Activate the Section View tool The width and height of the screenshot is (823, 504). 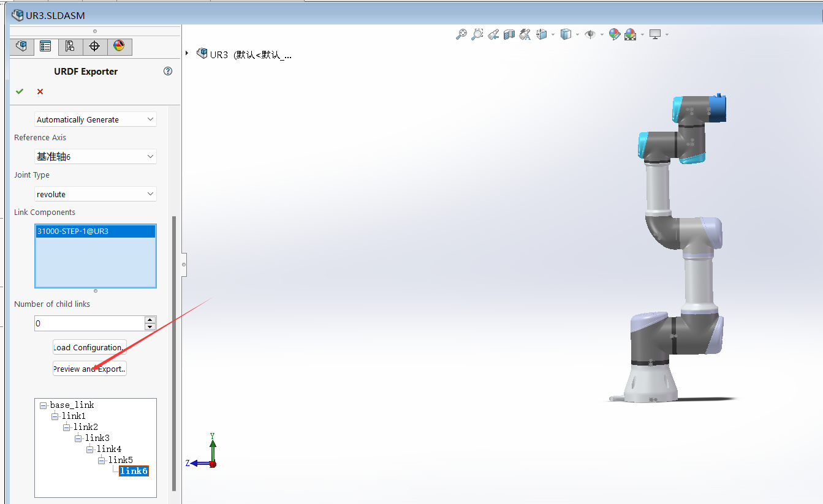(509, 34)
